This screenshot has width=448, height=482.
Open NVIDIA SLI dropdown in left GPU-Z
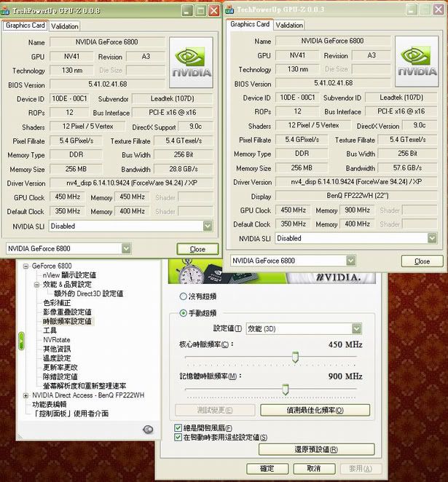coord(208,226)
